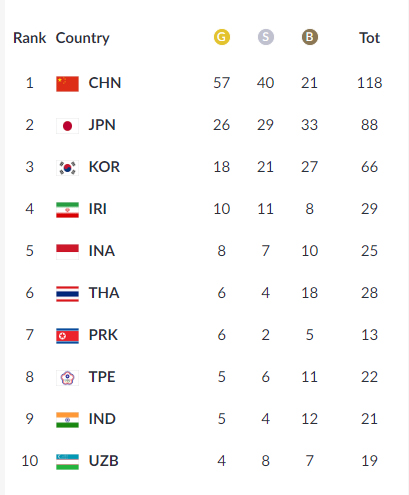This screenshot has width=409, height=495.
Task: Click the Indonesia flag icon
Action: coord(67,252)
